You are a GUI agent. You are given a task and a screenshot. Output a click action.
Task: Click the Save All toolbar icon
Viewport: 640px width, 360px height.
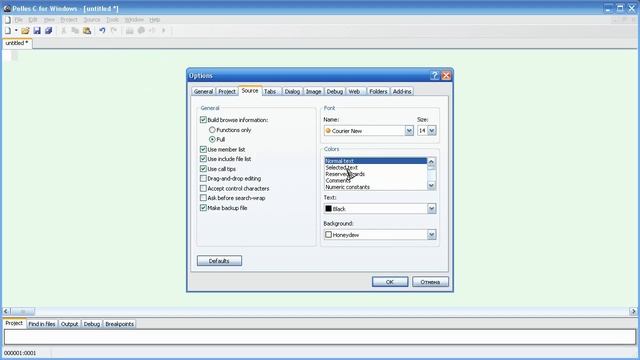tap(49, 31)
